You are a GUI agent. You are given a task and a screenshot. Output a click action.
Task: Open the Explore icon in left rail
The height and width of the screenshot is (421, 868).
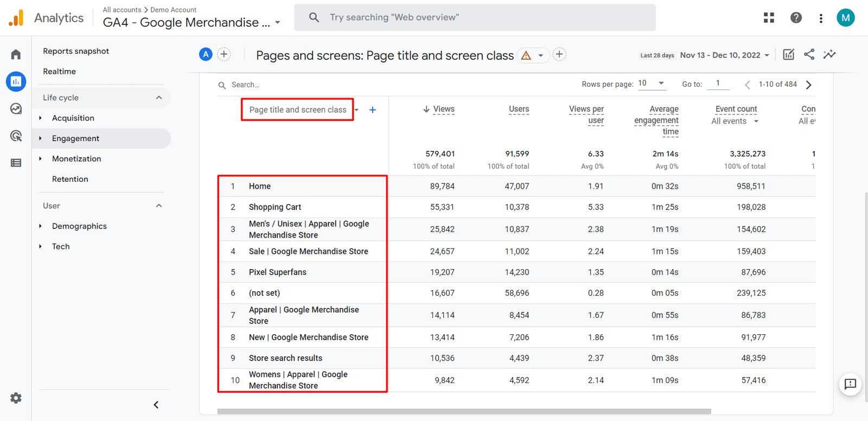point(16,109)
